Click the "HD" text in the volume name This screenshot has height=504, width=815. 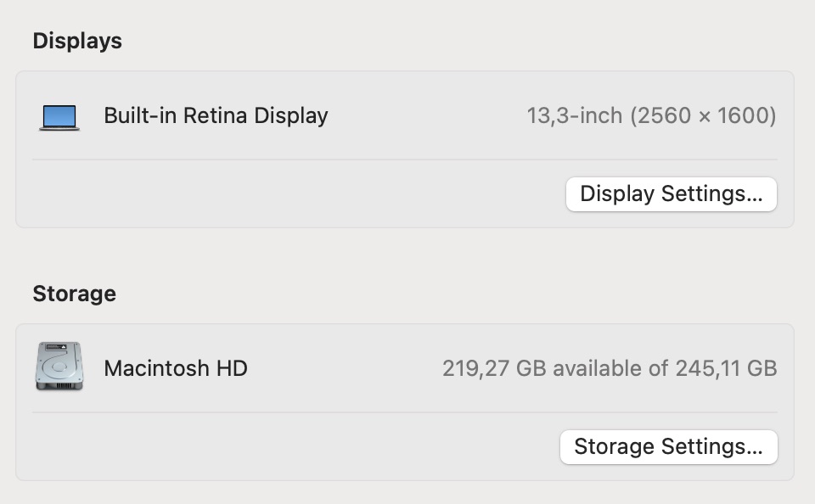click(231, 368)
